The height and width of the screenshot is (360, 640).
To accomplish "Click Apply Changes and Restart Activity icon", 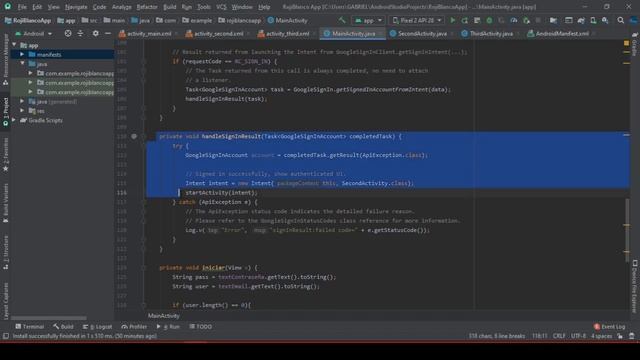I will tap(464, 20).
